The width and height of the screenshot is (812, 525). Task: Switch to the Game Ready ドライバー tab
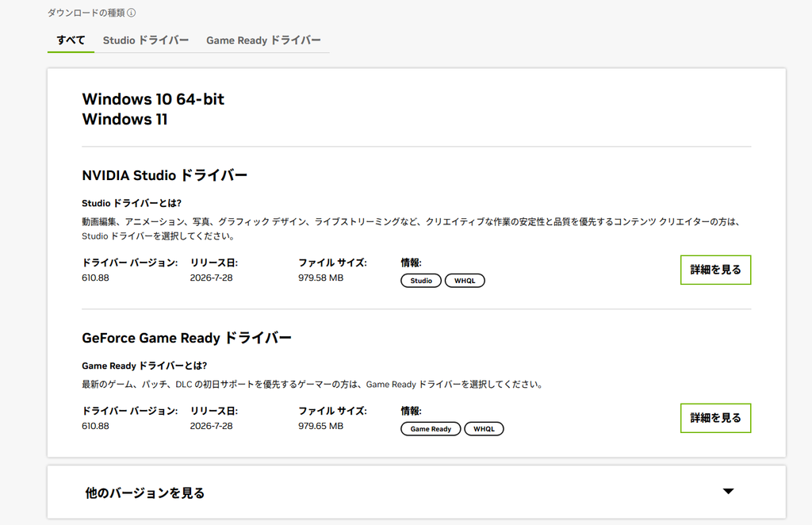[263, 40]
